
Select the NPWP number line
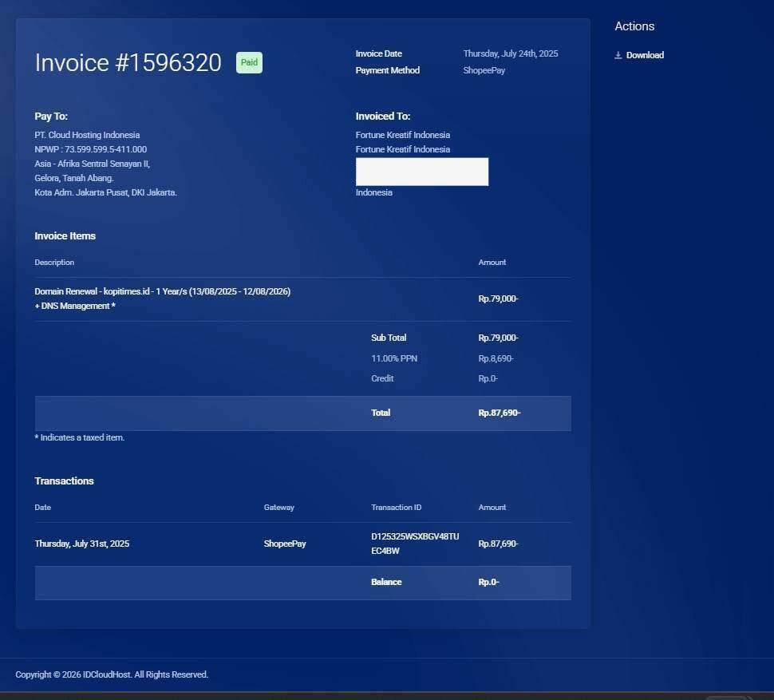tap(90, 149)
